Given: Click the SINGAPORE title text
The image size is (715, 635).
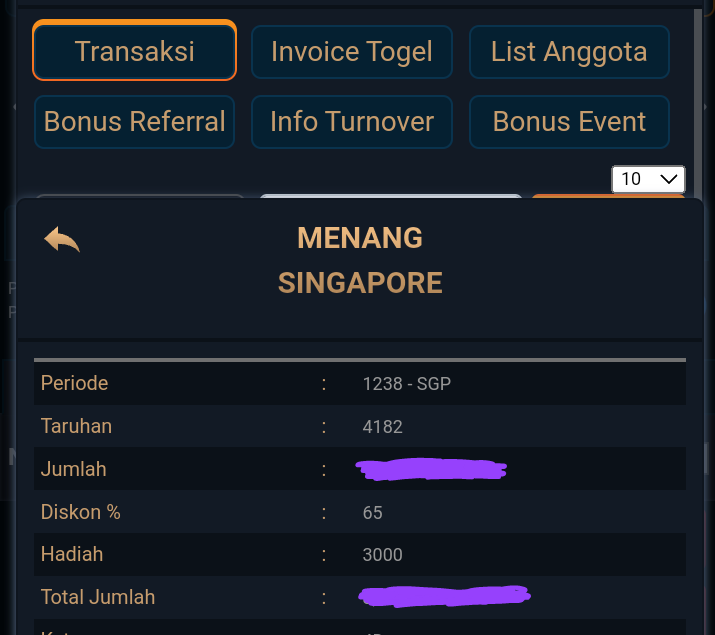Looking at the screenshot, I should point(360,283).
